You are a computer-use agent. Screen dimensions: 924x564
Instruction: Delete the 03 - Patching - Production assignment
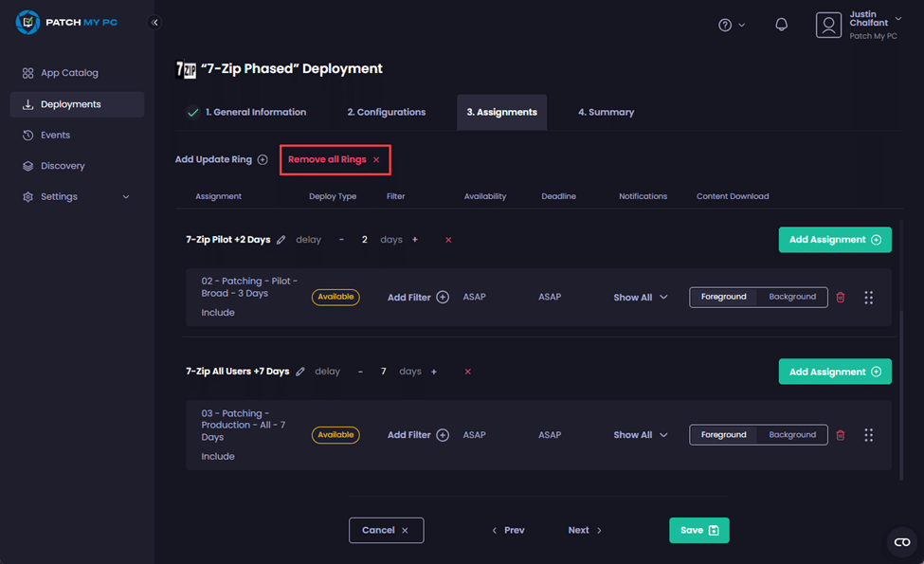point(840,435)
